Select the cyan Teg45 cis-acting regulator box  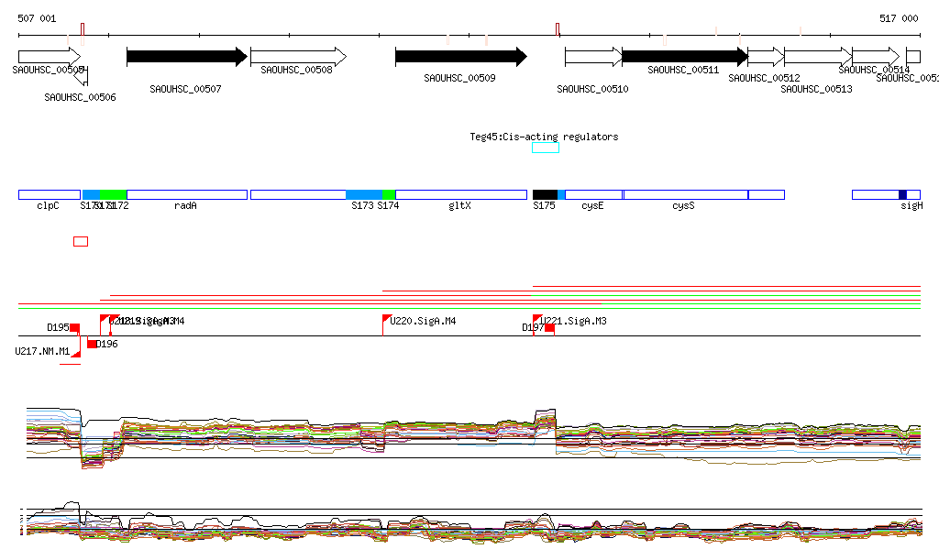(546, 148)
